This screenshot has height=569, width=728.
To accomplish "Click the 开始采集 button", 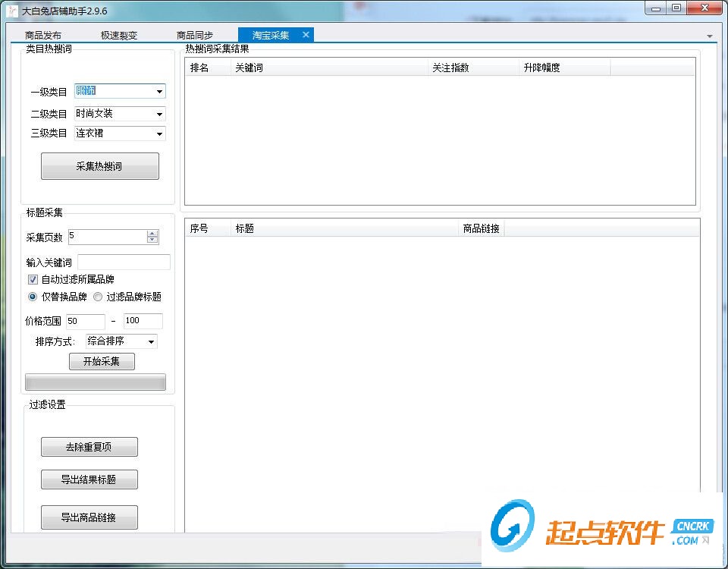I will pos(102,361).
